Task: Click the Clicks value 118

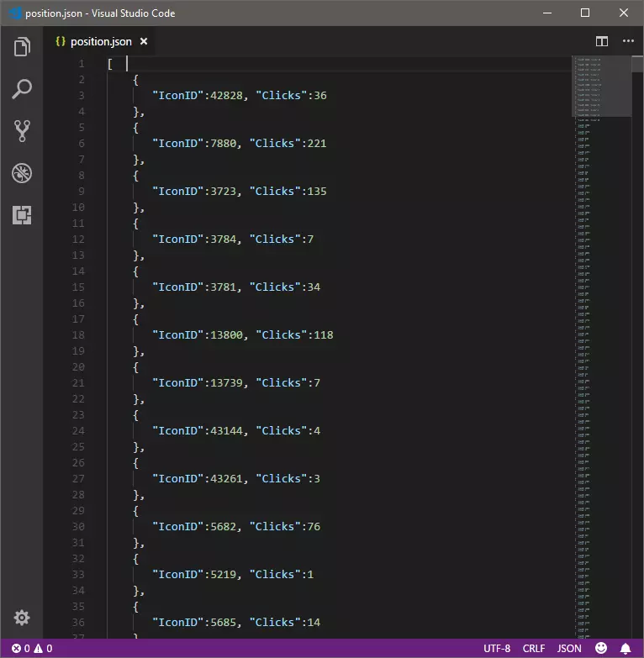Action: pos(324,334)
